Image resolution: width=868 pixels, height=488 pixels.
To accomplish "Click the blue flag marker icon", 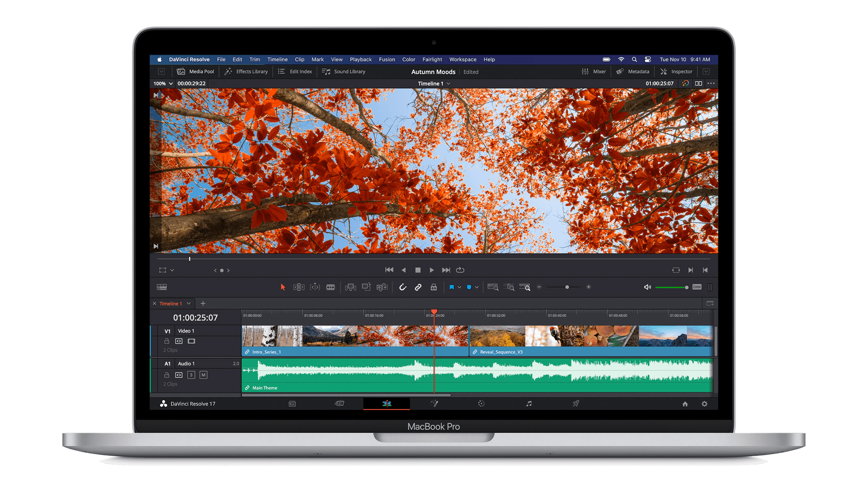I will coord(452,287).
